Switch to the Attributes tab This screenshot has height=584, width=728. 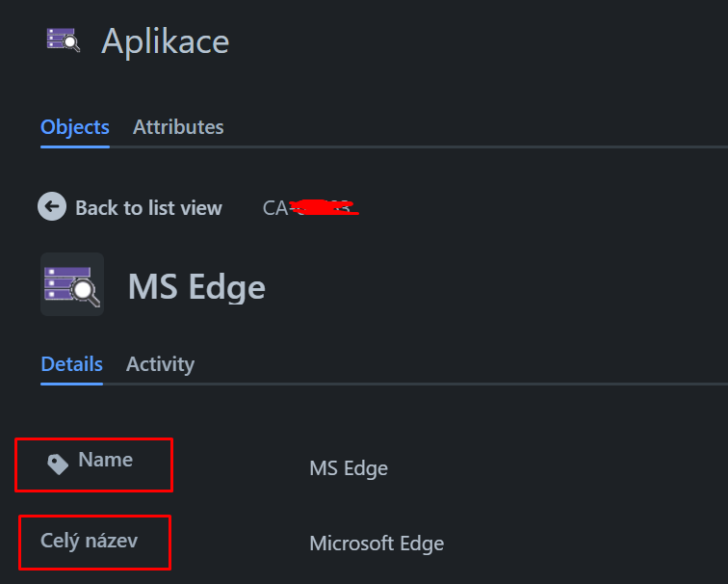pyautogui.click(x=178, y=127)
